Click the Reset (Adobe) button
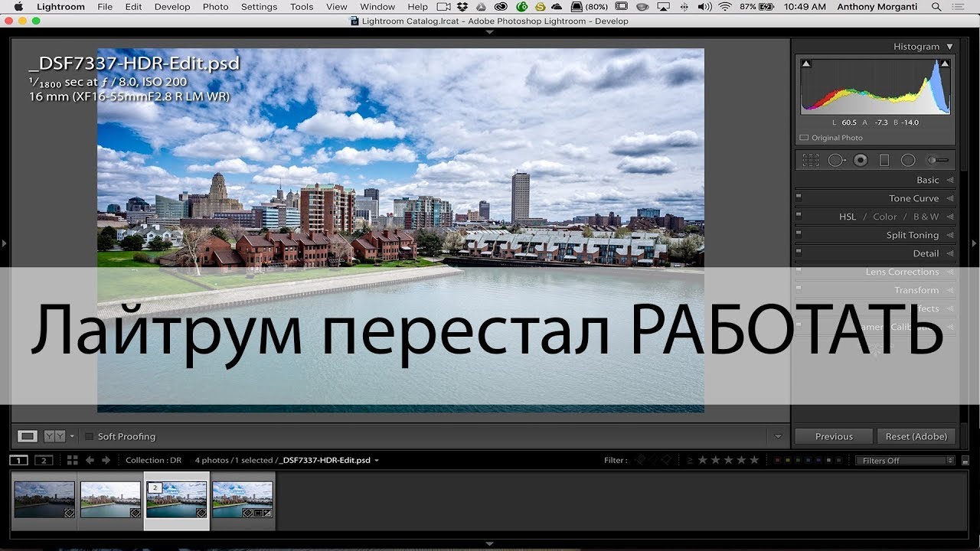 pos(916,436)
